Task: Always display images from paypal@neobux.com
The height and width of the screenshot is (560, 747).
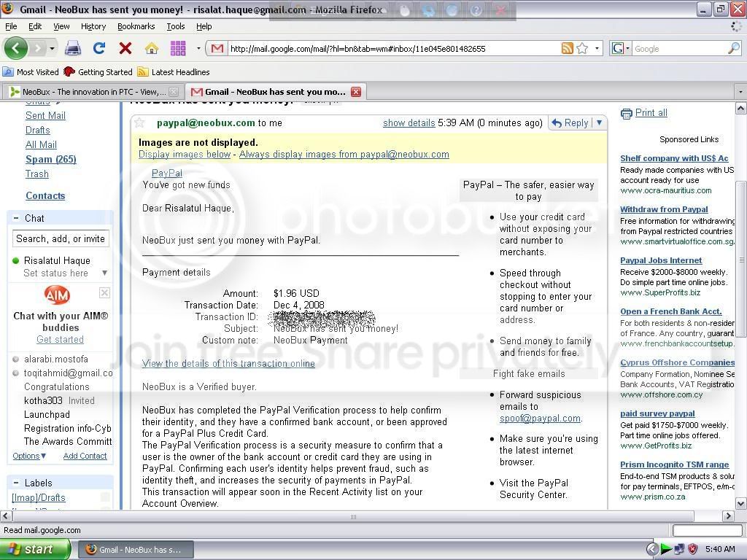Action: tap(344, 155)
